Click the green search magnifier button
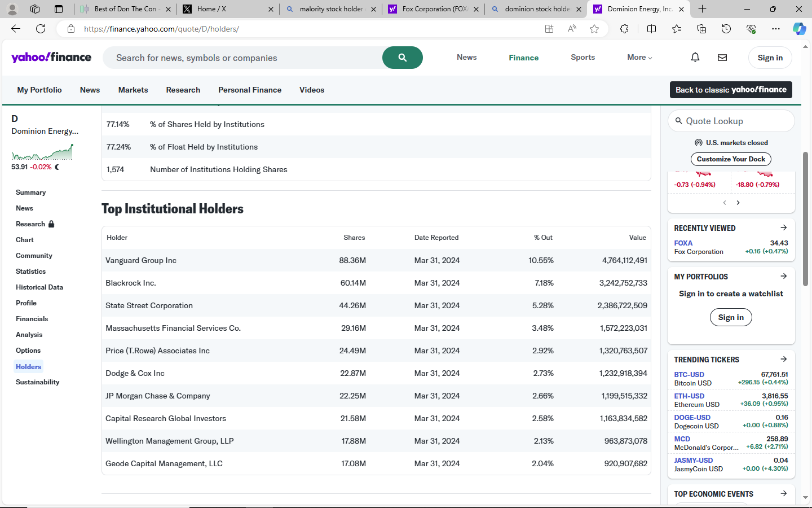Screen dimensions: 812x508 (402, 58)
